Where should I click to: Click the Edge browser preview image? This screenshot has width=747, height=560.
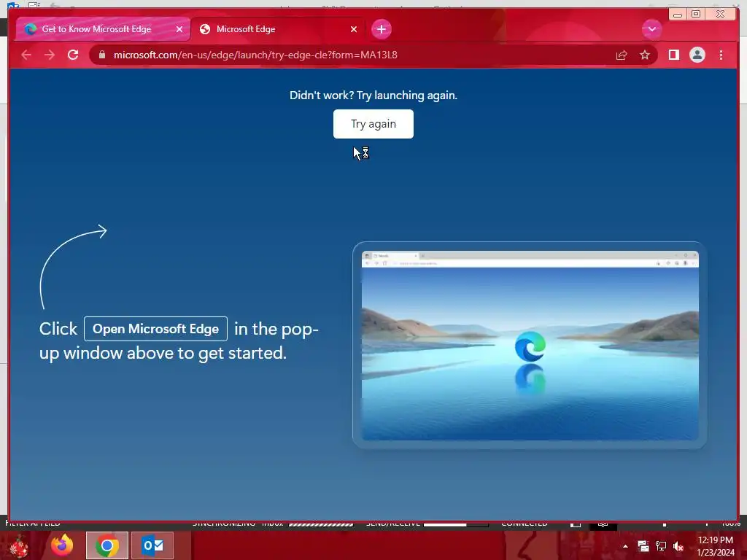coord(530,345)
